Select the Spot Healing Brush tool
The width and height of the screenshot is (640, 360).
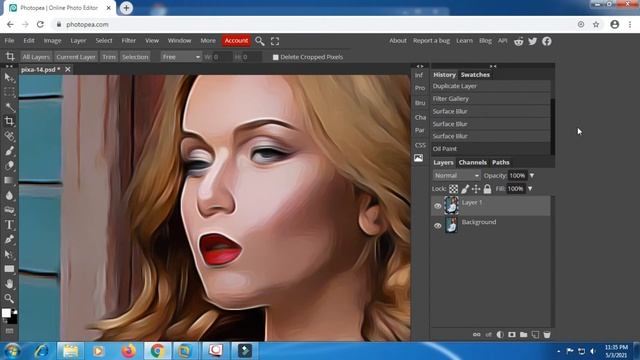coord(9,136)
